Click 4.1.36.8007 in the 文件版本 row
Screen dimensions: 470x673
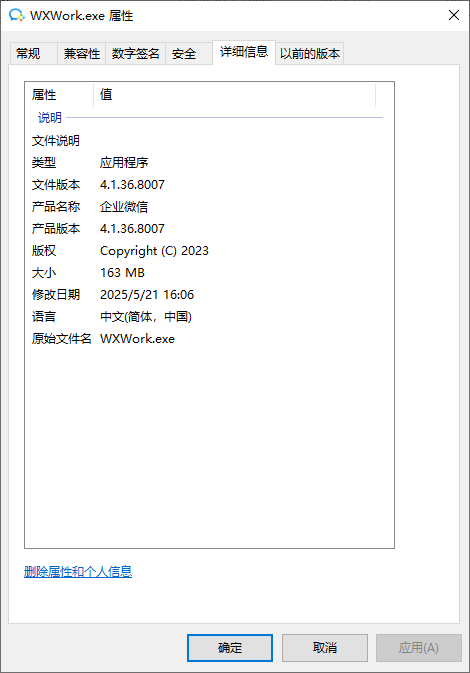tap(132, 185)
